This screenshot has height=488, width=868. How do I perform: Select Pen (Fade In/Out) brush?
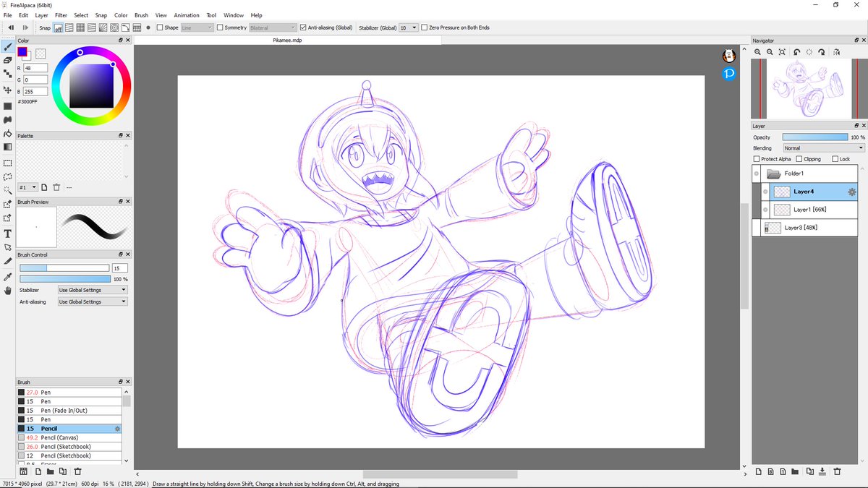pos(69,411)
